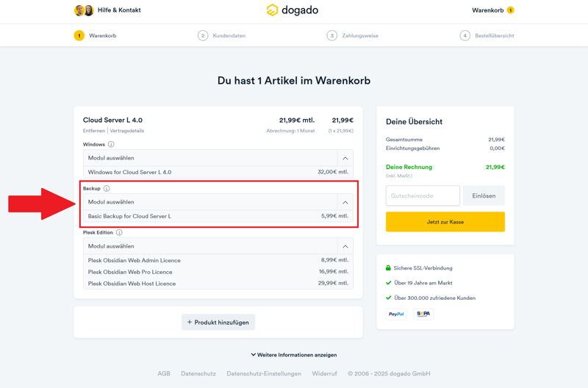Click the Einlösen voucher button
The height and width of the screenshot is (388, 588).
point(484,196)
